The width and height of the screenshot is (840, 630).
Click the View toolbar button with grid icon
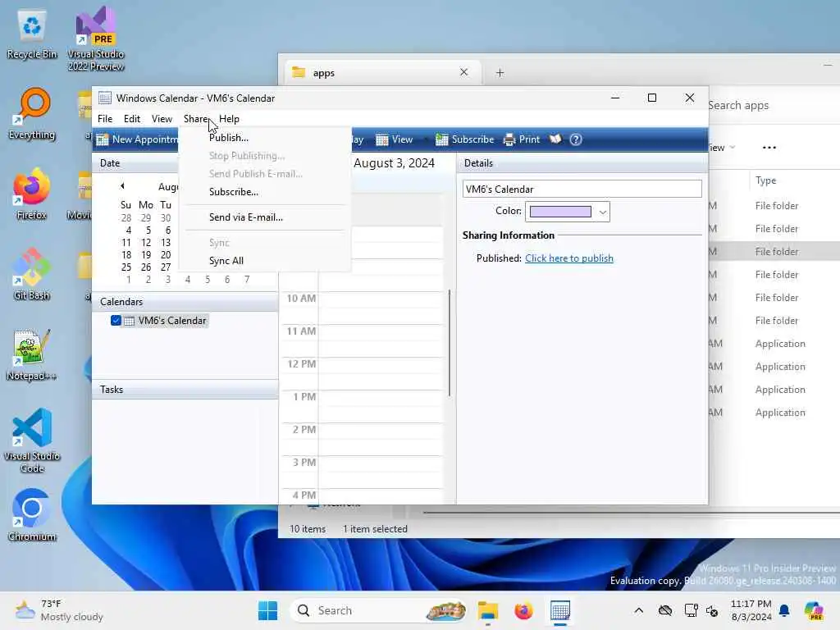(394, 139)
